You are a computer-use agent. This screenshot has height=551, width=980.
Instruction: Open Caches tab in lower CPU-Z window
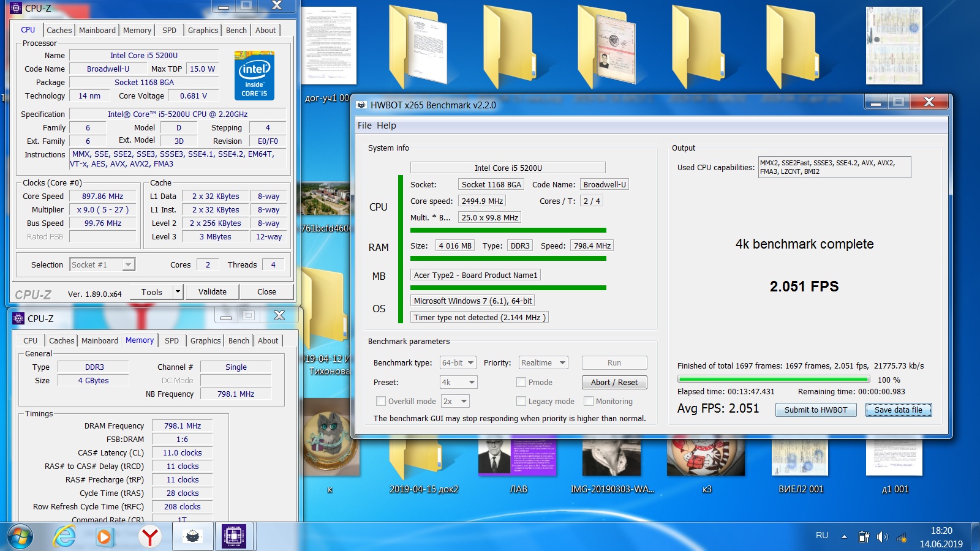(x=62, y=340)
